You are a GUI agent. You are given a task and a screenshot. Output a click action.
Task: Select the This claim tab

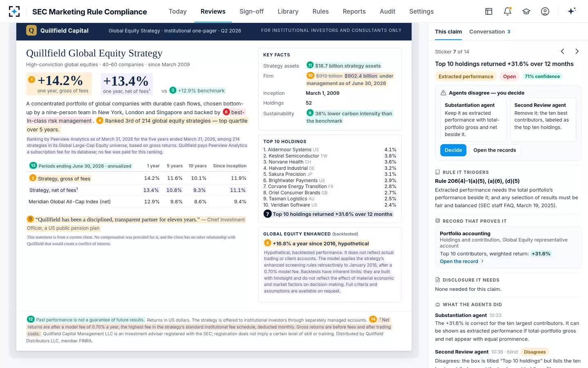click(448, 31)
